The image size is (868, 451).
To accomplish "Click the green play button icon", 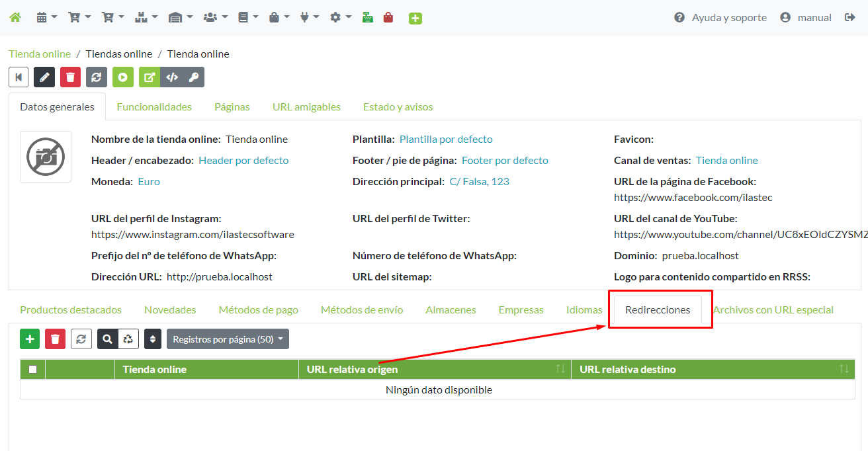I will click(x=123, y=77).
